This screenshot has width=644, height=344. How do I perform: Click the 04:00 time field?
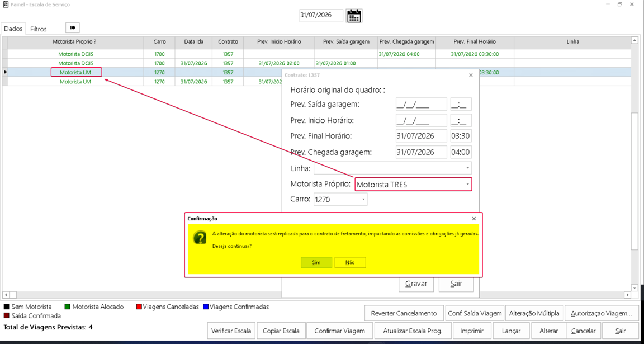click(461, 152)
